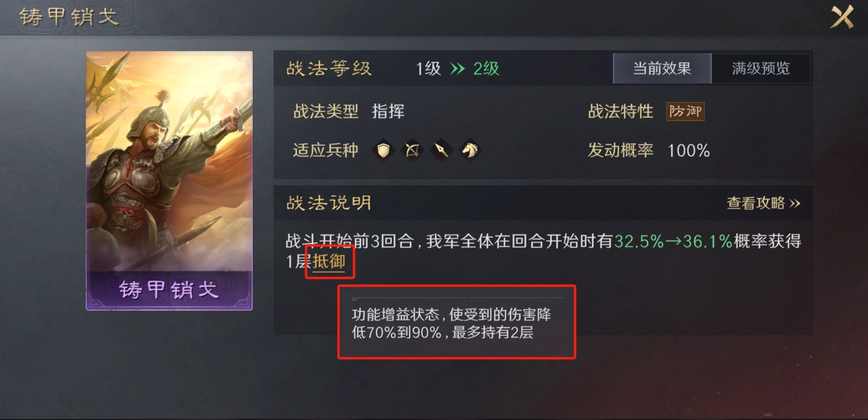868x420 pixels.
Task: Open 查看攻略 guide link
Action: coord(763,203)
